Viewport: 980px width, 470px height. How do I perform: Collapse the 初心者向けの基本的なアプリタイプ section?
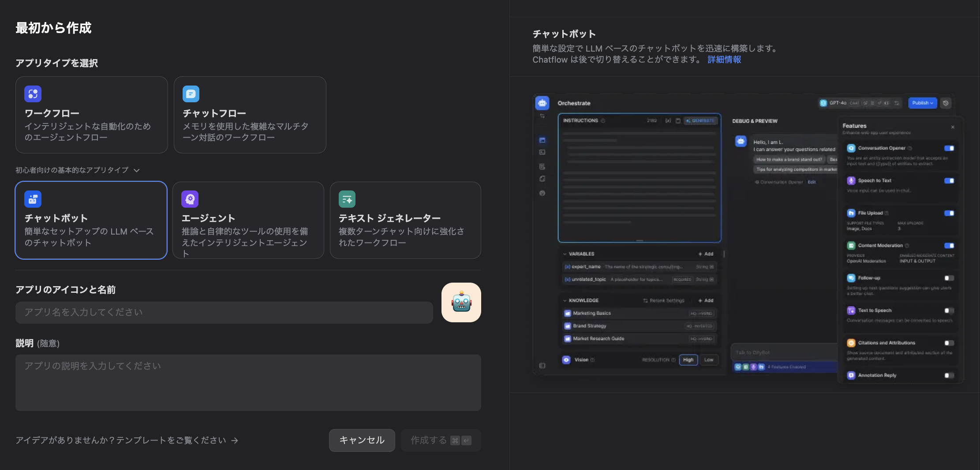(x=137, y=170)
